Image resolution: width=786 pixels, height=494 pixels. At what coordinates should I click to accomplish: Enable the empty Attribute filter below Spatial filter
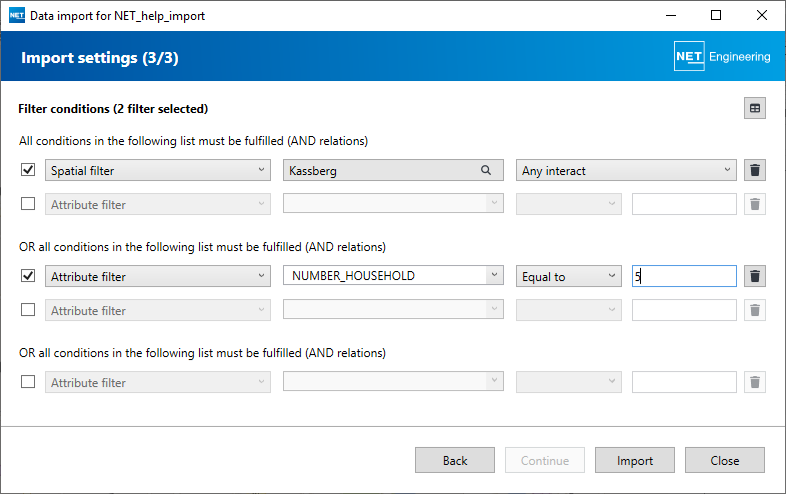[28, 204]
